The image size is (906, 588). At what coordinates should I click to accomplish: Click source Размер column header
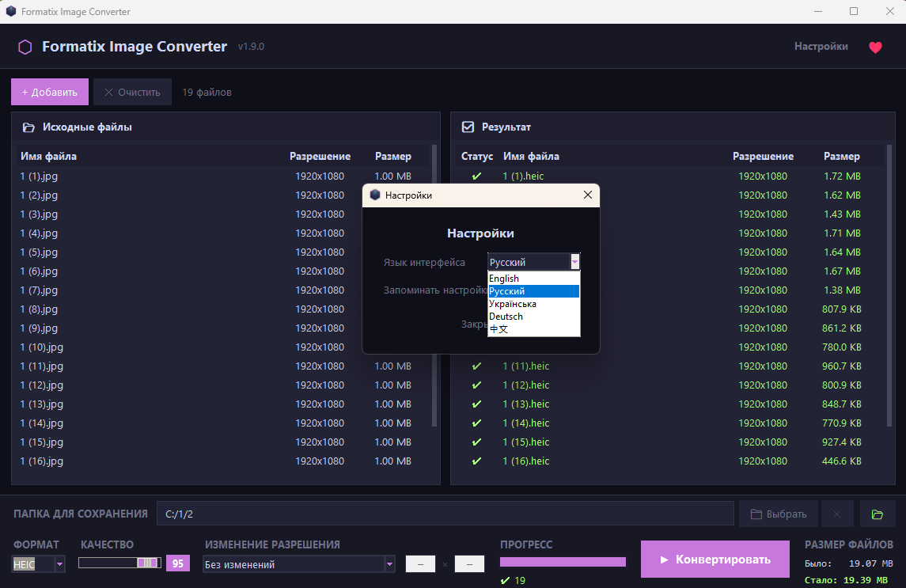(393, 156)
